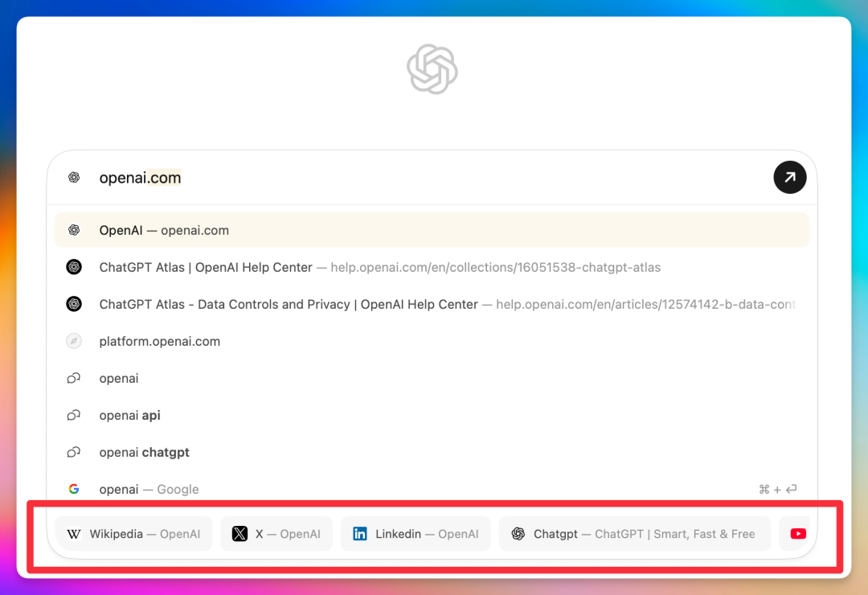Open the Linkedin — OpenAI quick link chip

416,533
